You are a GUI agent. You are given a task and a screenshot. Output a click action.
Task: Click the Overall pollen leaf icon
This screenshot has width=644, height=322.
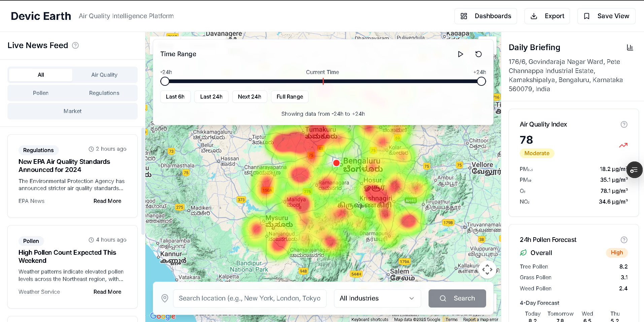[523, 253]
